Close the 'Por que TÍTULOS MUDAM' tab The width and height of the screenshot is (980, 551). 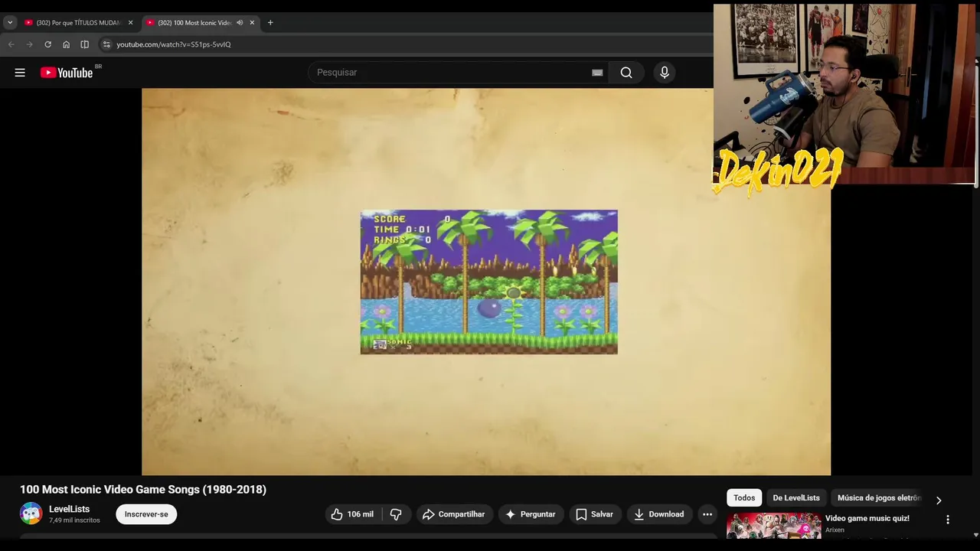(130, 23)
